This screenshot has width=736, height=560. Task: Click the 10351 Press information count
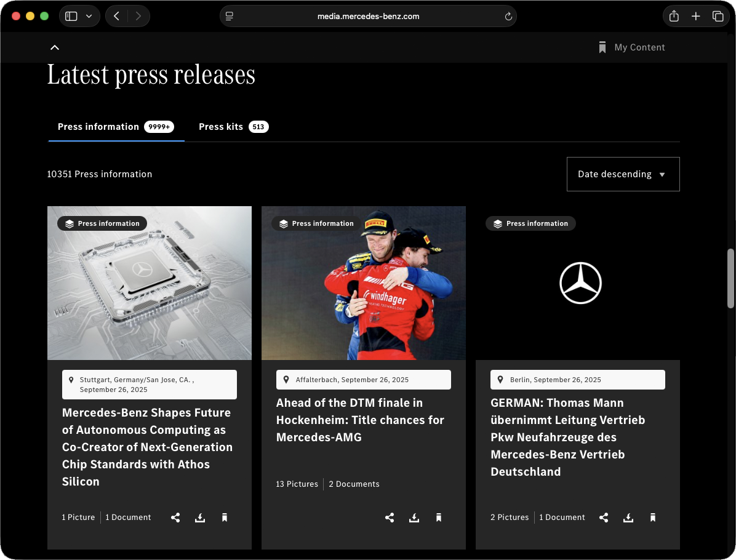coord(100,174)
